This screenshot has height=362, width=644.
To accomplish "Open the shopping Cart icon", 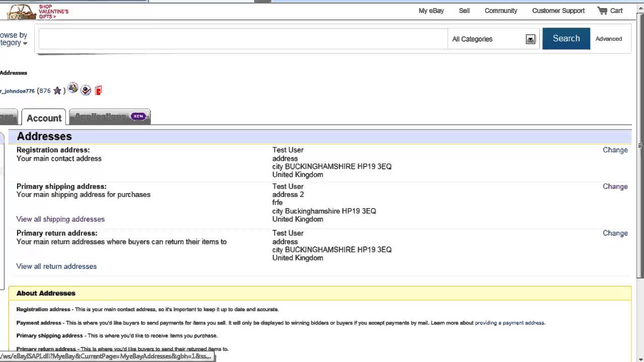I will pyautogui.click(x=602, y=11).
